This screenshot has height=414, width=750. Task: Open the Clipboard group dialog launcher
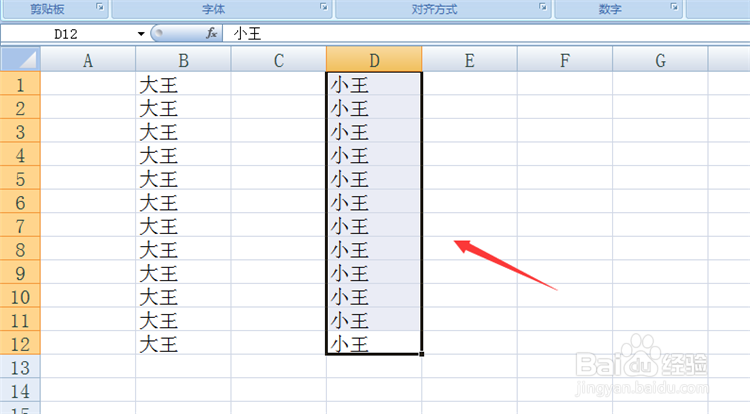point(100,7)
